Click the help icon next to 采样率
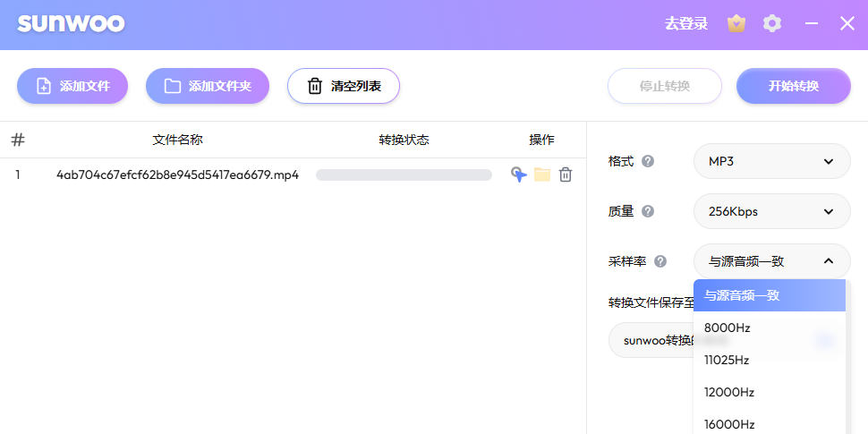Screen dimensions: 868x434 click(x=660, y=262)
